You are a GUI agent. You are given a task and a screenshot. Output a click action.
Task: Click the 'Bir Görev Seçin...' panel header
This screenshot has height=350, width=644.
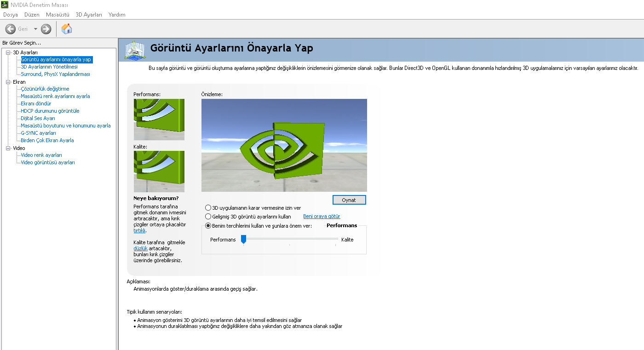click(x=22, y=43)
